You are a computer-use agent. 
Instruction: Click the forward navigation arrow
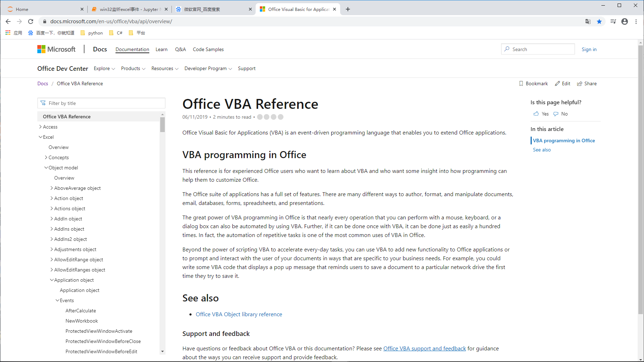(19, 21)
